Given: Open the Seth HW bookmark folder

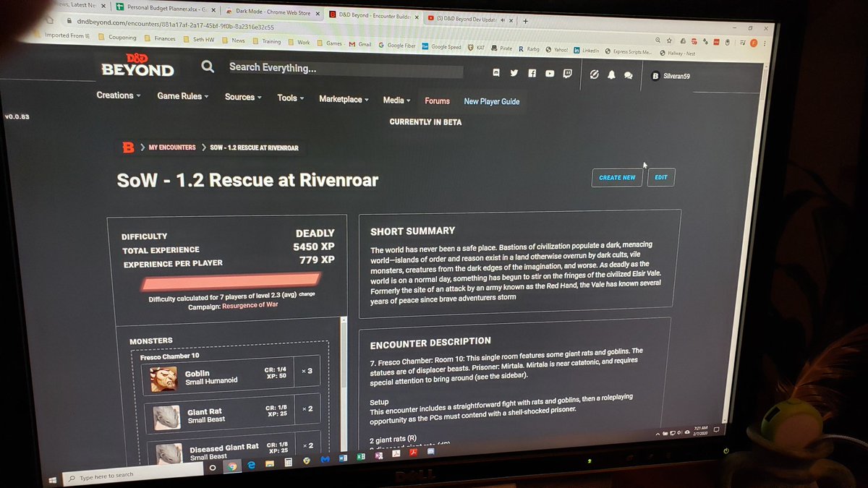Looking at the screenshot, I should click(x=200, y=40).
